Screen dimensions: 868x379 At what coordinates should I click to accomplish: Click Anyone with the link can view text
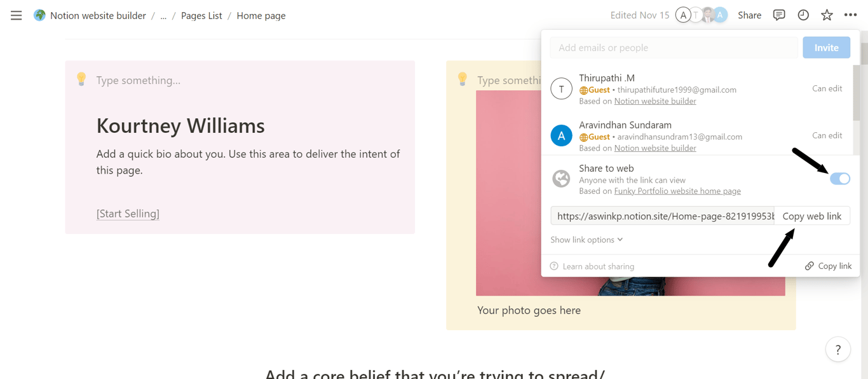coord(632,180)
